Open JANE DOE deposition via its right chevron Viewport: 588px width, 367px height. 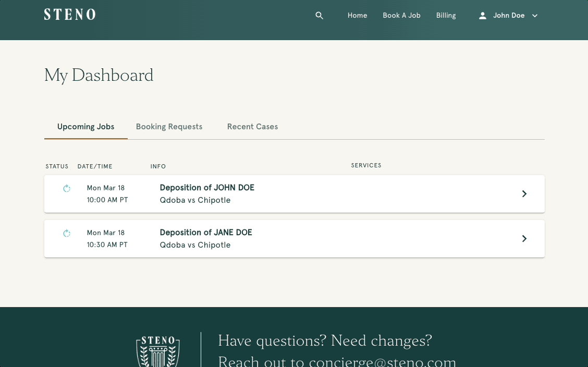pyautogui.click(x=524, y=239)
